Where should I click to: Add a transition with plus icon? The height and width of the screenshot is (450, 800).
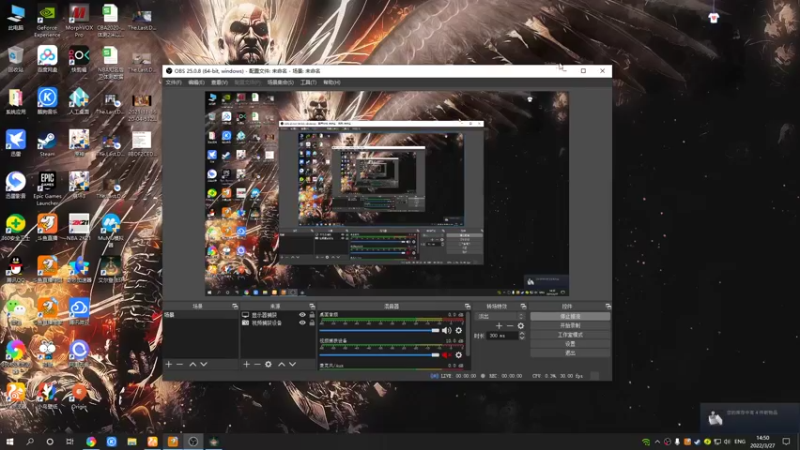(x=499, y=326)
